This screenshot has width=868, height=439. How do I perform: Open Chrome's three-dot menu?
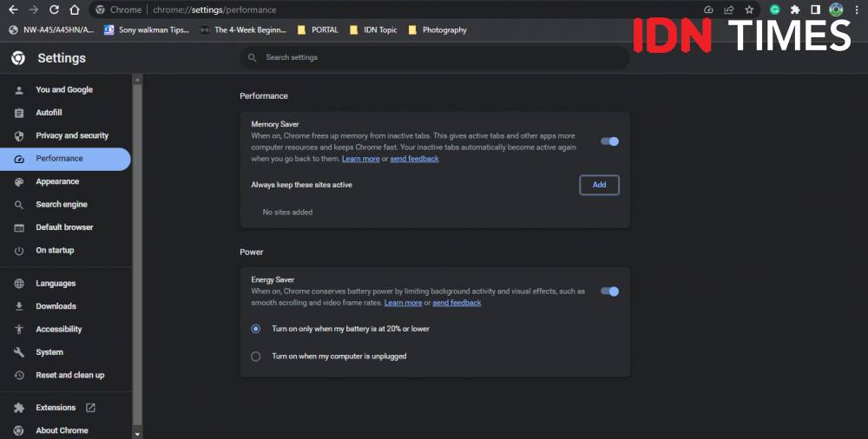[x=857, y=10]
